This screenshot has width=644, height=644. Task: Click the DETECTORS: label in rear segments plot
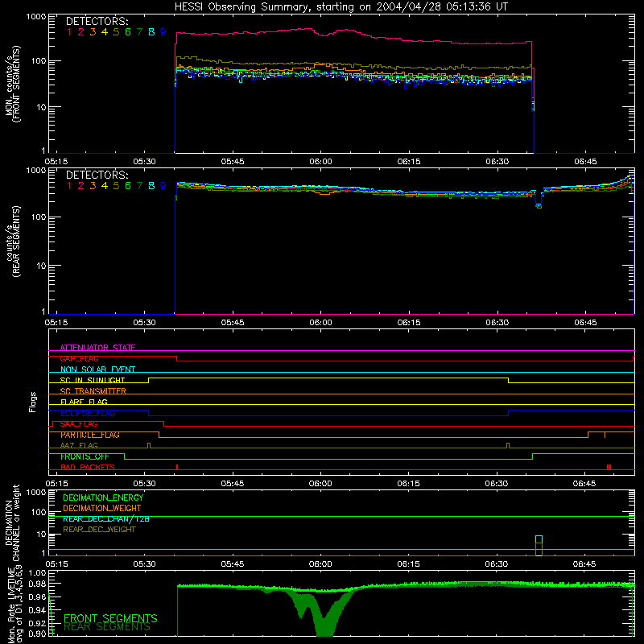coord(97,175)
